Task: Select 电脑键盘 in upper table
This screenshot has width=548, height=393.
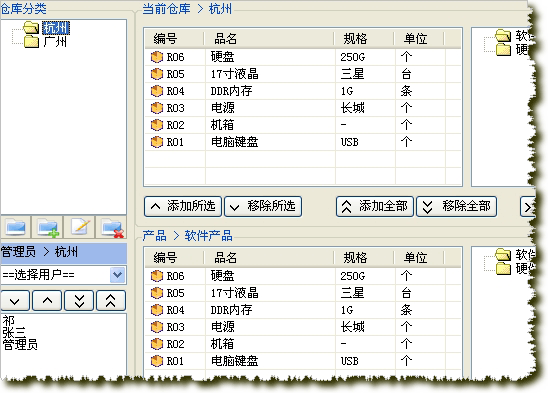Action: [x=235, y=142]
